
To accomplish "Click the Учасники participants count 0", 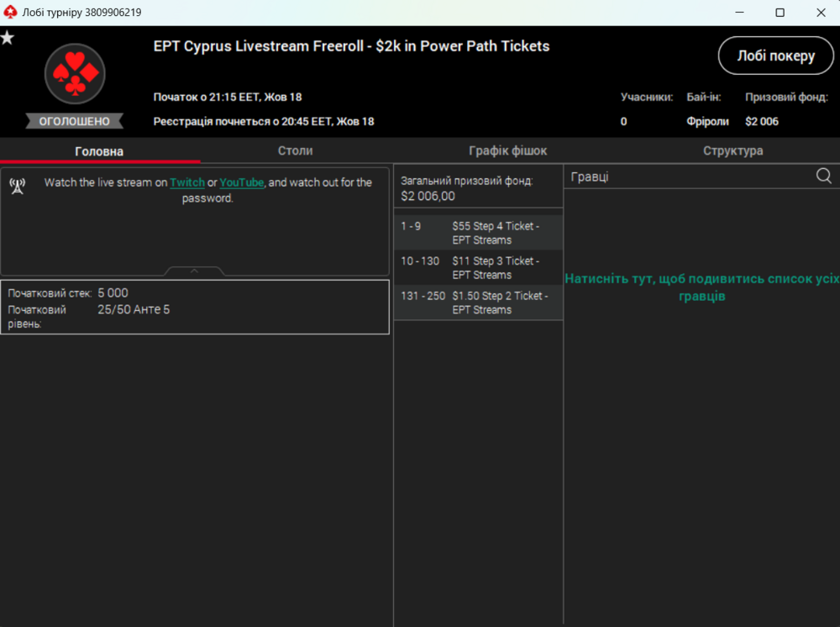I will (x=623, y=121).
